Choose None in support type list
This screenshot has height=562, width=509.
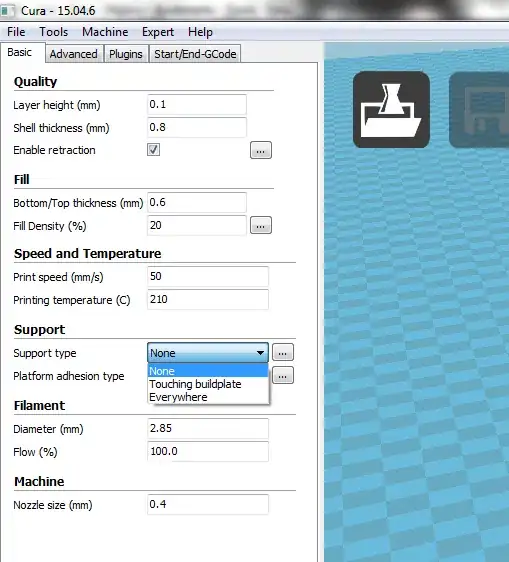point(208,371)
